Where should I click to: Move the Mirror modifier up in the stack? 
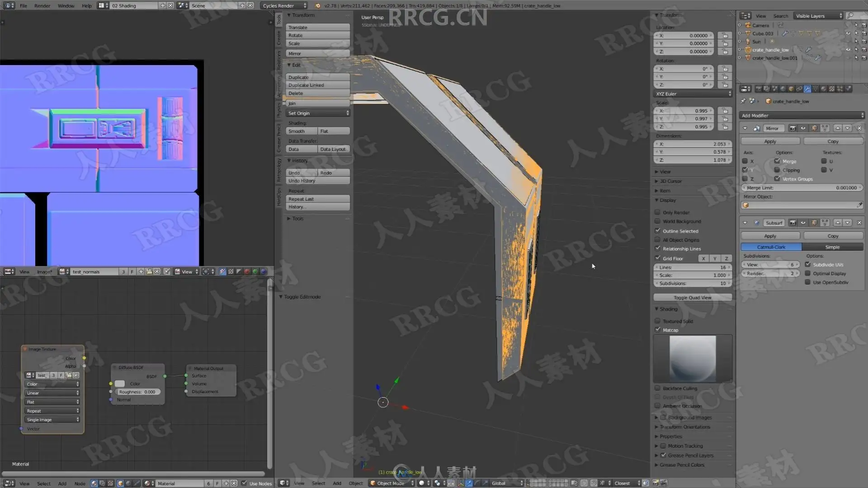coord(838,128)
